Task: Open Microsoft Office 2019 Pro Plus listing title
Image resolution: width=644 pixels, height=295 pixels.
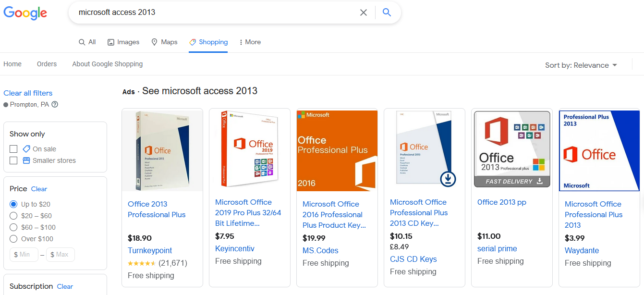Action: coord(248,213)
